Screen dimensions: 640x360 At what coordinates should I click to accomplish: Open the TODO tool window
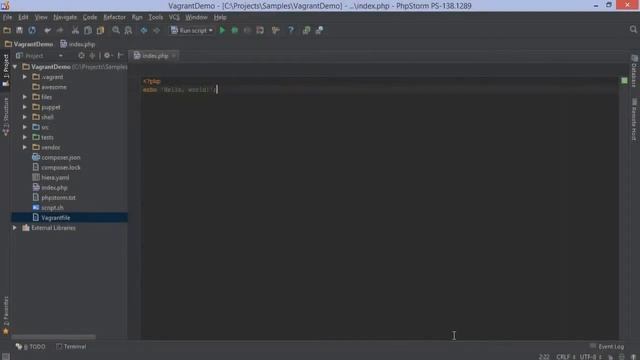point(31,347)
